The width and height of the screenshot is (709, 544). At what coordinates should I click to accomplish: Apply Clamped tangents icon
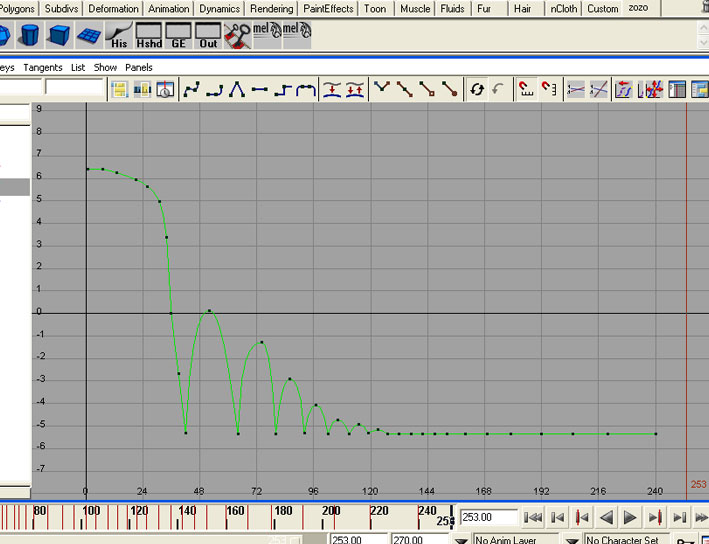[x=214, y=90]
